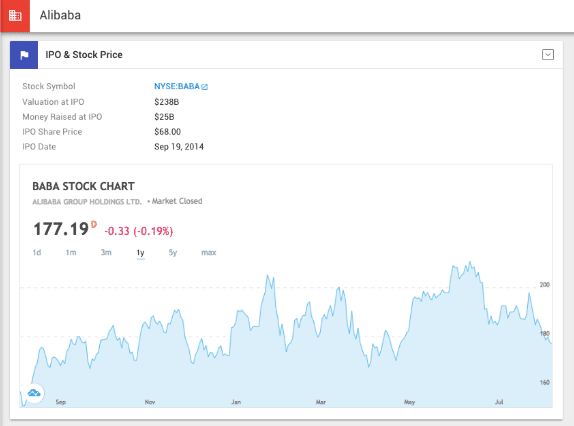Click the Mar label on chart axis
Viewport: 574px width, 426px height.
click(321, 402)
